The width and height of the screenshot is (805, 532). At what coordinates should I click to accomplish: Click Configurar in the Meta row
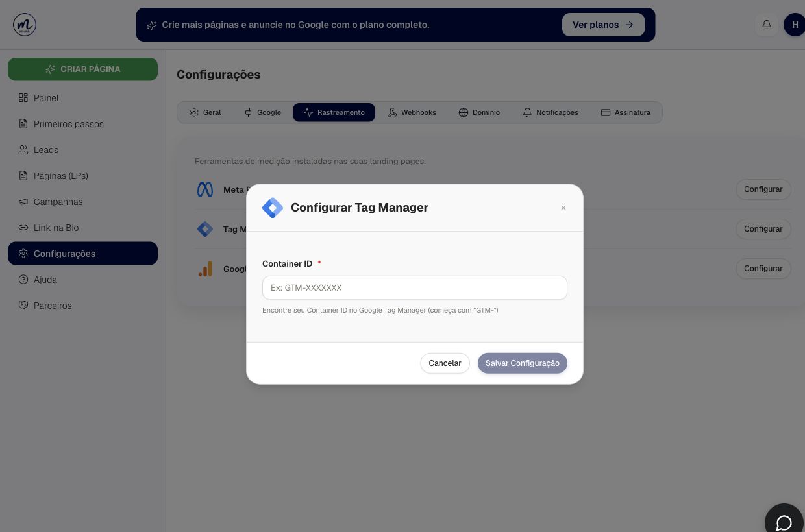click(763, 189)
